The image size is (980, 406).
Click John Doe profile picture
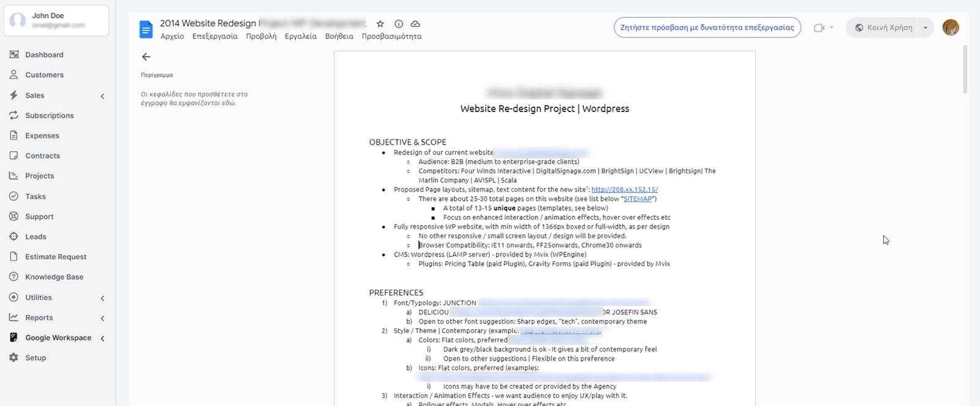pos(18,20)
